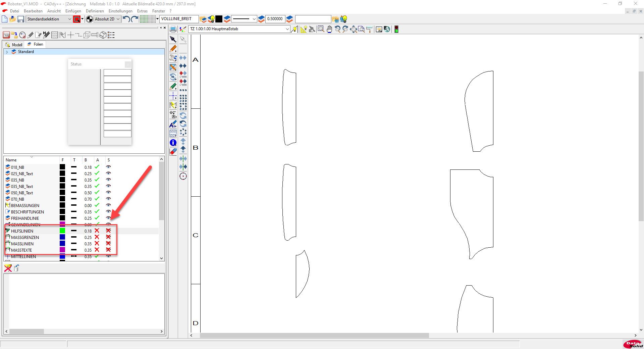Click the eraser tool in vertical toolbar
The height and width of the screenshot is (349, 644).
tap(173, 152)
